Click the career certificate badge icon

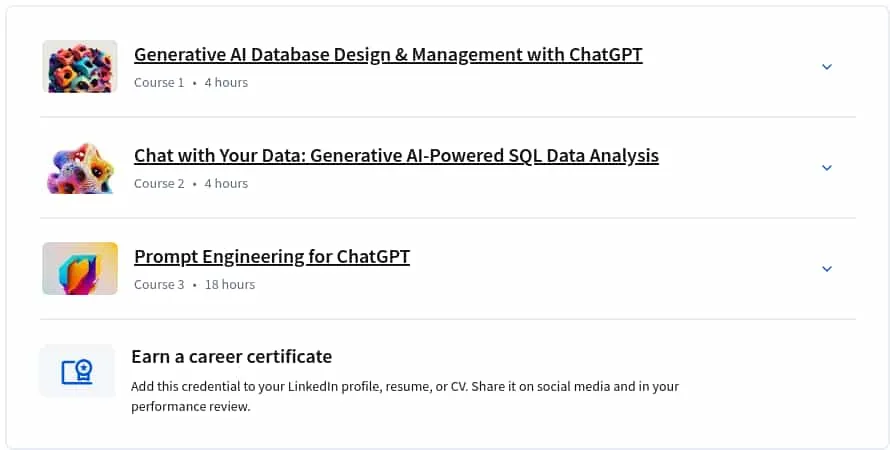[x=77, y=371]
